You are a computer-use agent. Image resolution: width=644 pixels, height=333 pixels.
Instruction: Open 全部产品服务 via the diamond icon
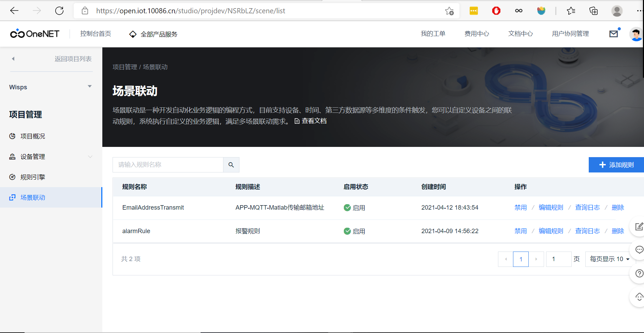coord(132,34)
